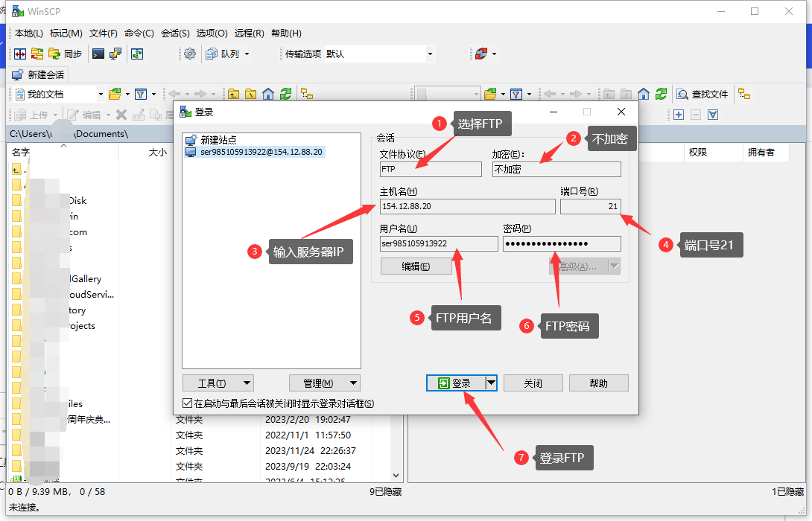Click the plus select files icon
The height and width of the screenshot is (521, 812).
coord(679,115)
